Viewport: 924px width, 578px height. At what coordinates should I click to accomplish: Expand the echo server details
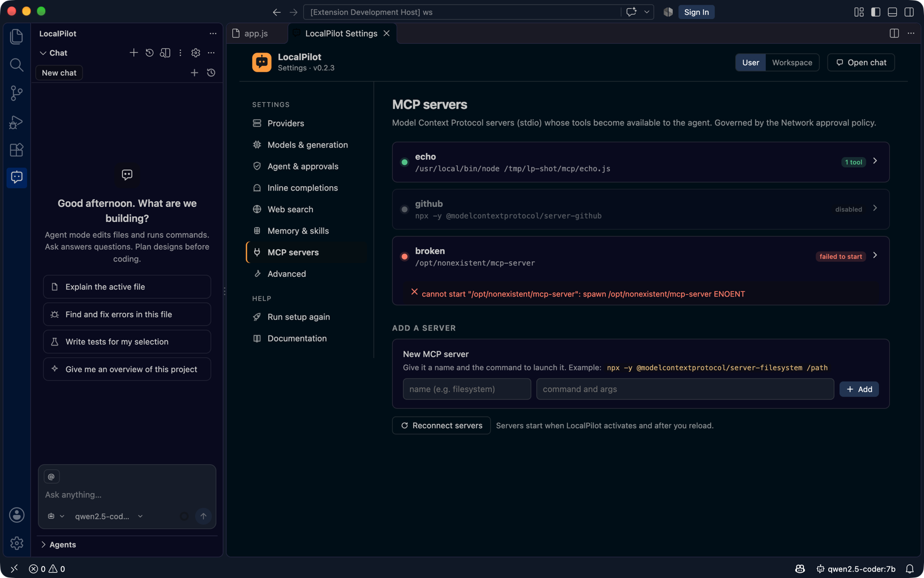click(x=875, y=161)
